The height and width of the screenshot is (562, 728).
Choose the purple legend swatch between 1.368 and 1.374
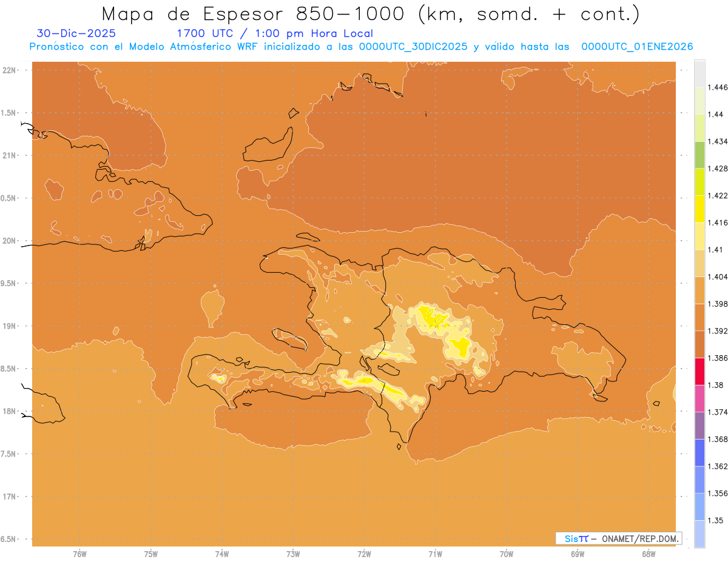[699, 426]
